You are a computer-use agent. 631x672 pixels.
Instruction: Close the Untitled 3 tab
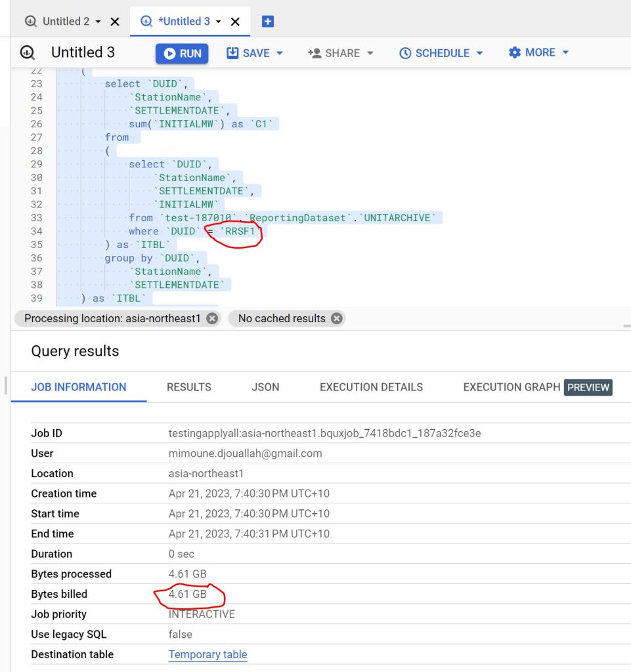(x=236, y=22)
